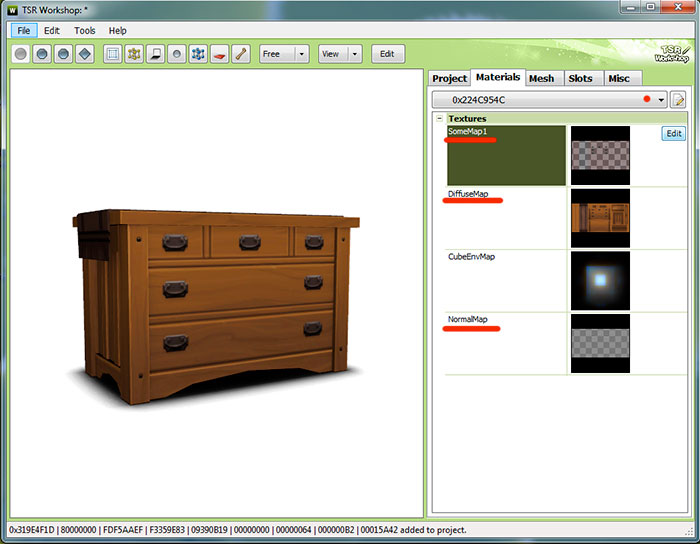Switch to the Mesh tab
Image resolution: width=700 pixels, height=544 pixels.
[541, 78]
